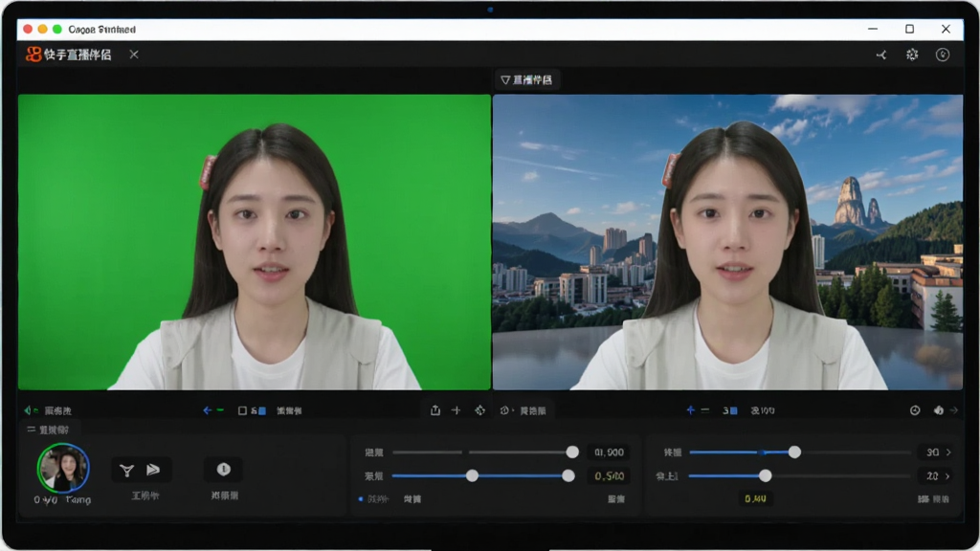
Task: Toggle the green speaker icon under left preview
Action: click(30, 410)
